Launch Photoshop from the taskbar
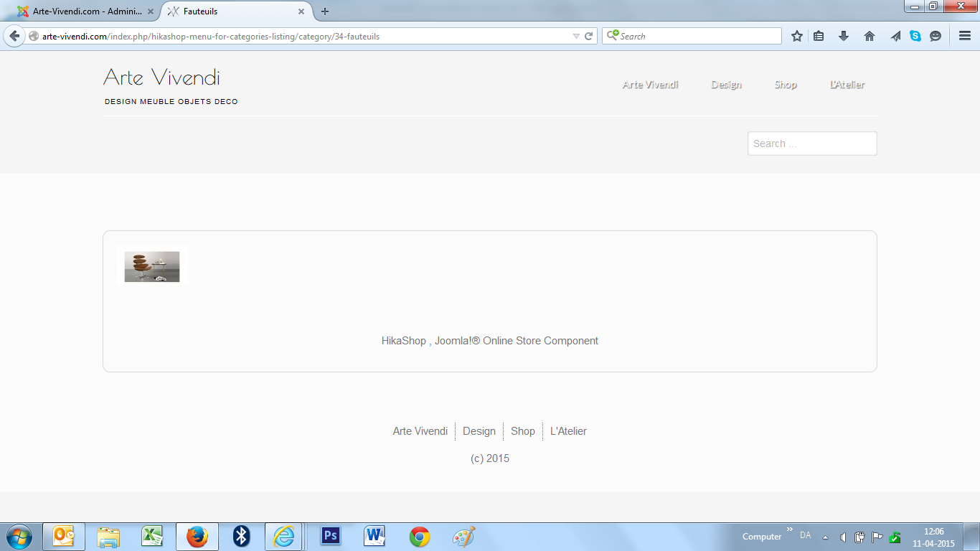The image size is (980, 551). 331,537
